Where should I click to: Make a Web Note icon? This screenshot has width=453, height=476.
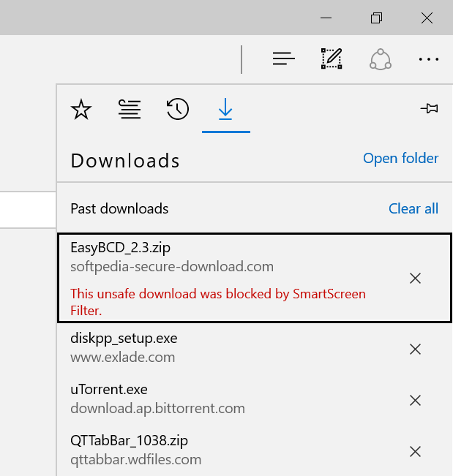(332, 58)
